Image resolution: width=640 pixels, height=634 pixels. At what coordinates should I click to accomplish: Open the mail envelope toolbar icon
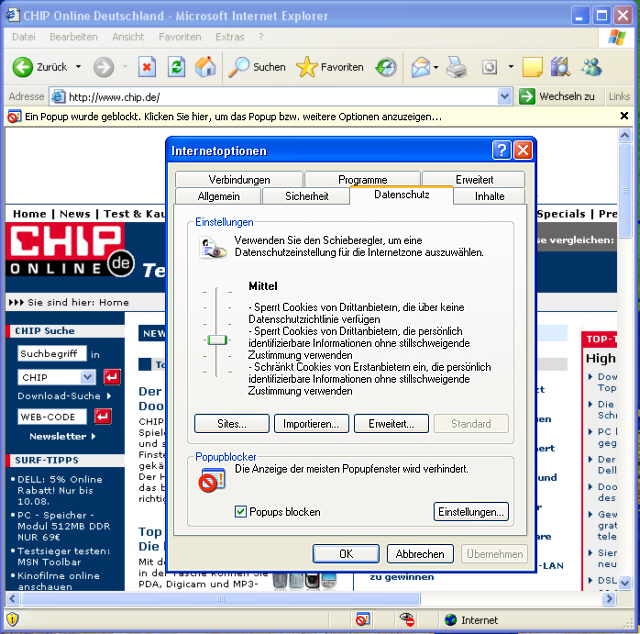pos(420,67)
